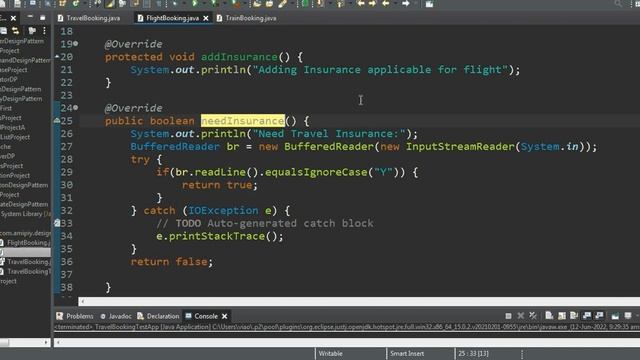The width and height of the screenshot is (640, 360).
Task: Maximize the Package Explorer panel
Action: (42, 18)
